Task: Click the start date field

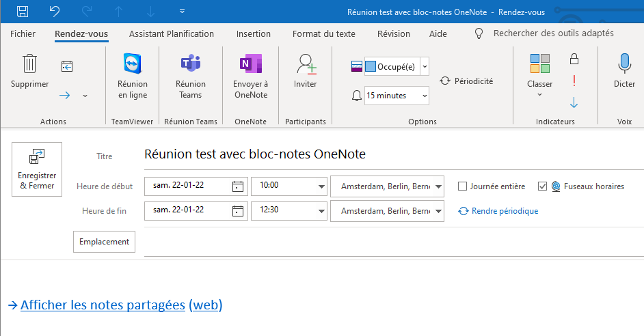Action: tap(188, 186)
